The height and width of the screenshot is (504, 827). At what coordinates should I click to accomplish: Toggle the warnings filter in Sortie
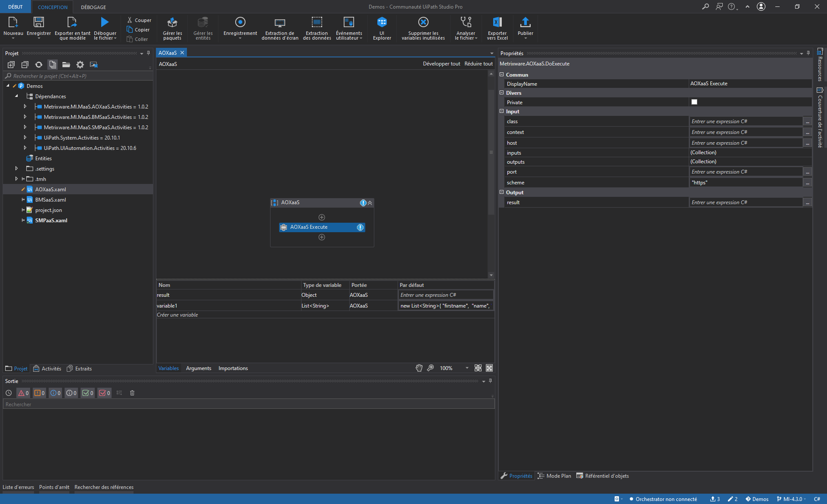pyautogui.click(x=40, y=393)
